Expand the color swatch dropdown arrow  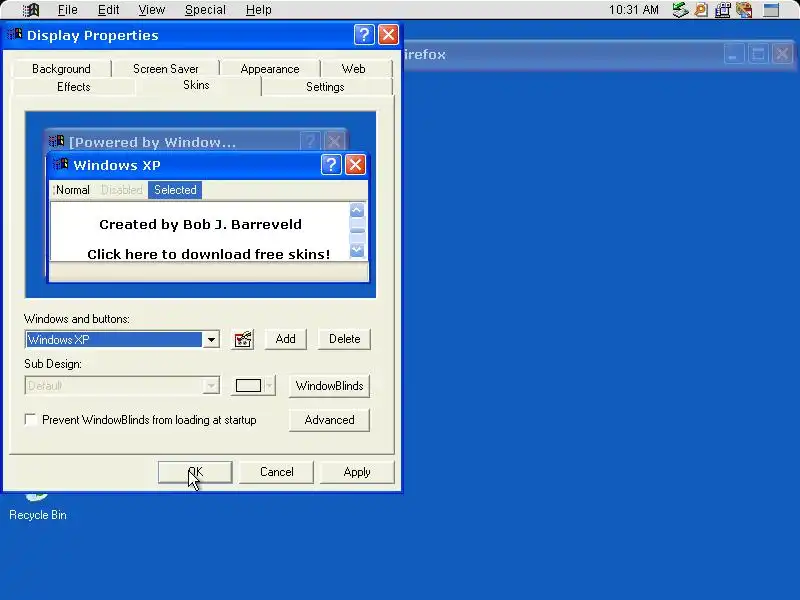(x=270, y=386)
